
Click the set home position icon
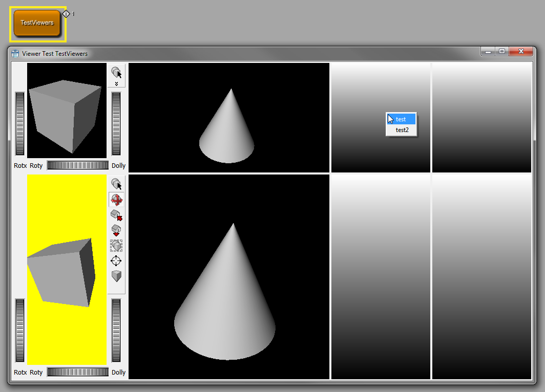(x=116, y=230)
